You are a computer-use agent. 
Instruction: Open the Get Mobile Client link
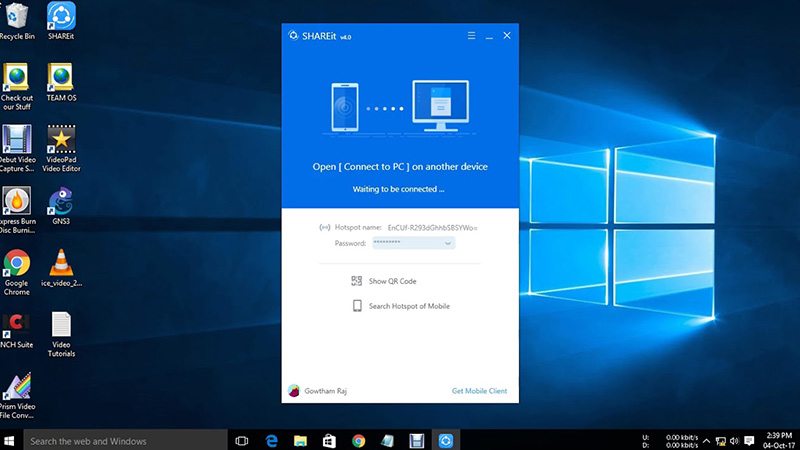(x=480, y=391)
